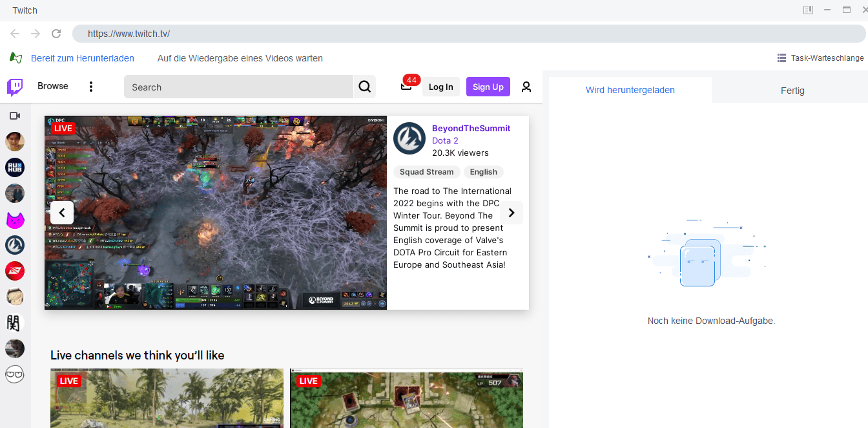Click the search magnifier button
Screen dimensions: 868x428
pos(364,87)
